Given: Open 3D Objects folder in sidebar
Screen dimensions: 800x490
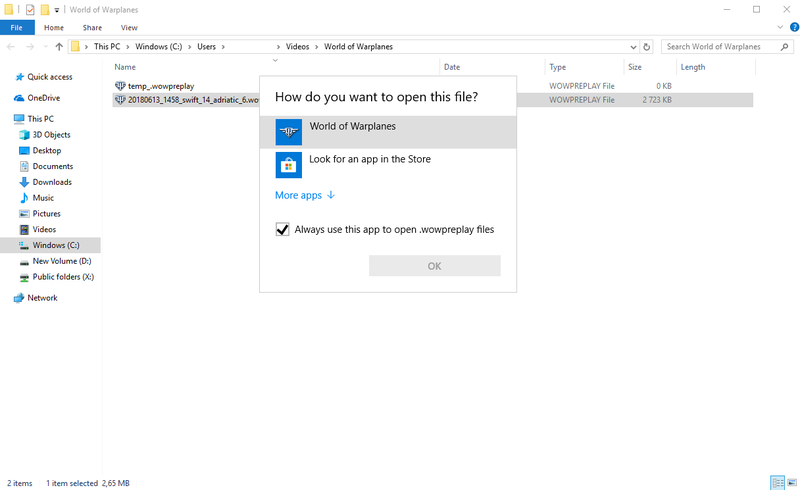Looking at the screenshot, I should (51, 134).
